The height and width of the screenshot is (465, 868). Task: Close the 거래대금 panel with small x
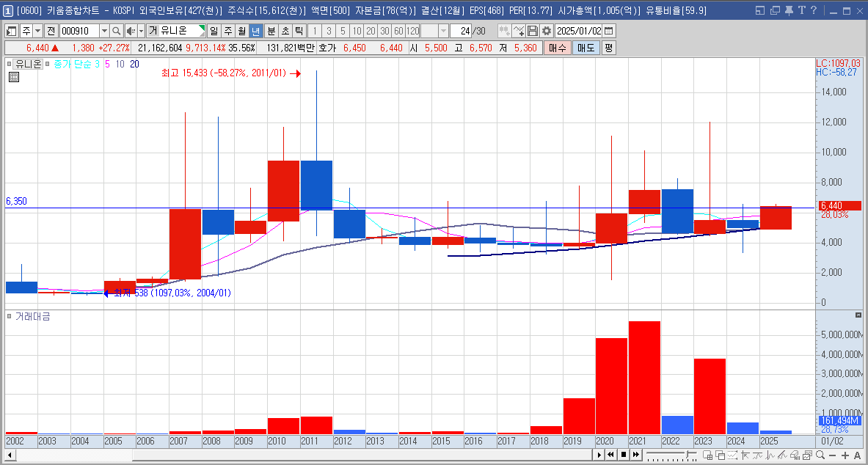click(858, 315)
